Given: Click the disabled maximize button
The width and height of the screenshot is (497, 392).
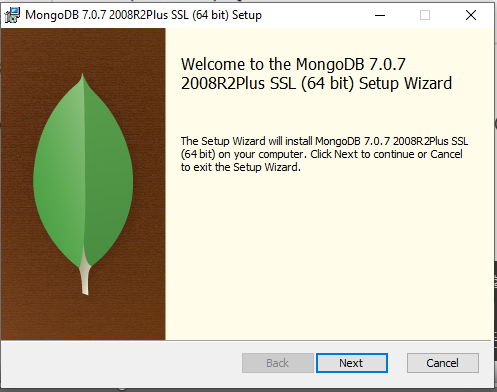Looking at the screenshot, I should 425,15.
